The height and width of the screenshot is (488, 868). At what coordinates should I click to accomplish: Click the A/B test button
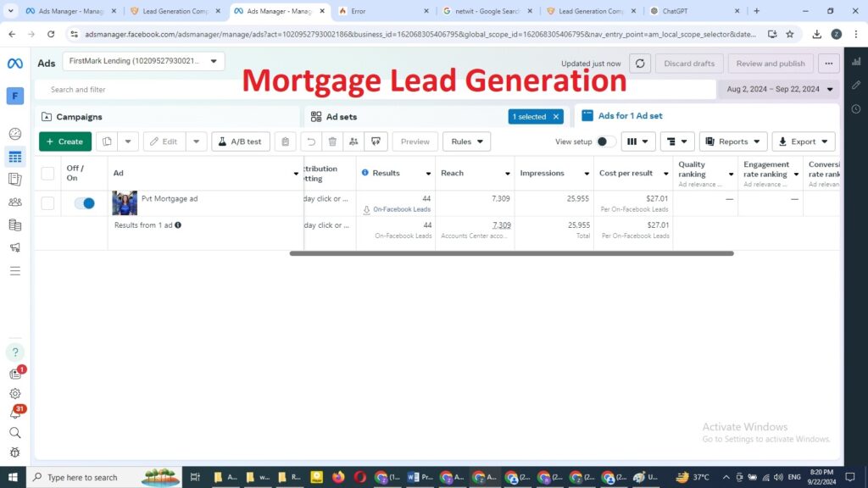coord(240,141)
